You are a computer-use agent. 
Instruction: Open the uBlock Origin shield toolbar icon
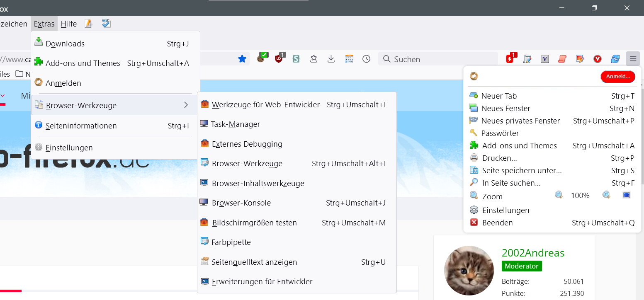(279, 58)
